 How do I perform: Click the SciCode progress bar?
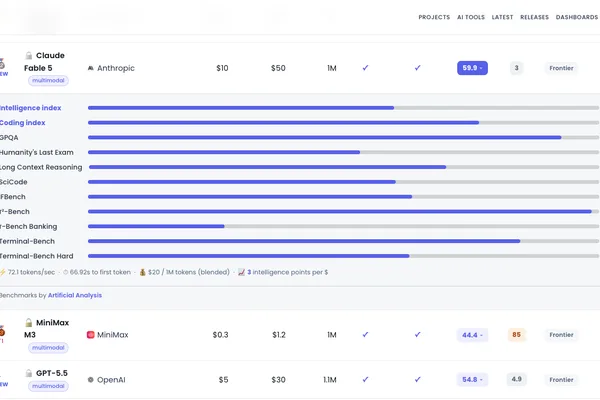(x=343, y=182)
